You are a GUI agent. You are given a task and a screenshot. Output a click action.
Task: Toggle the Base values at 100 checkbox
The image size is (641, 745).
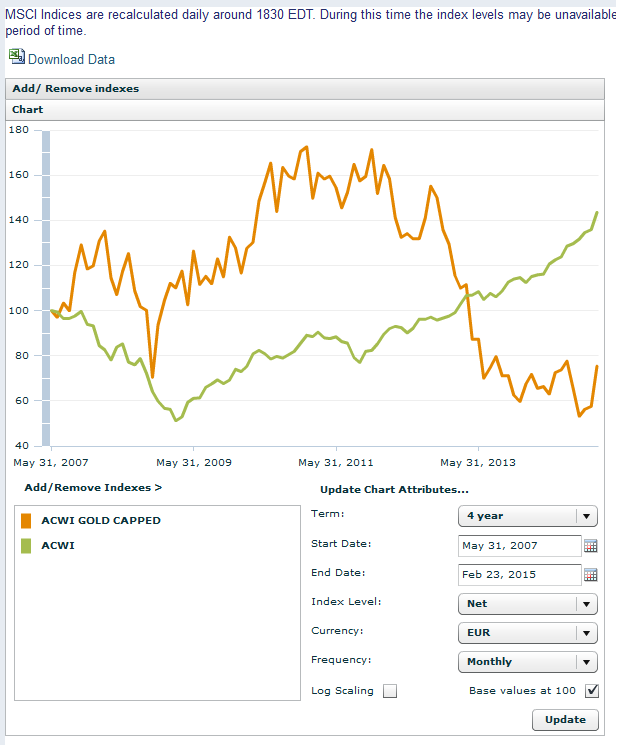(x=591, y=691)
